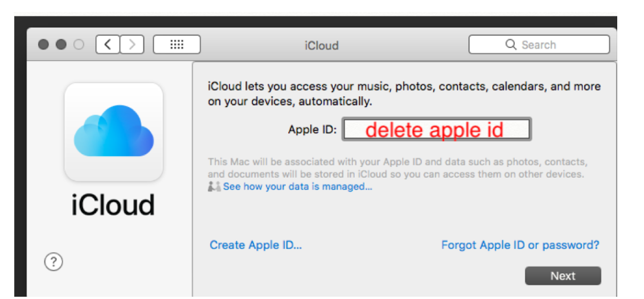Open 'See how your data is managed' link
The image size is (644, 299).
point(297,186)
